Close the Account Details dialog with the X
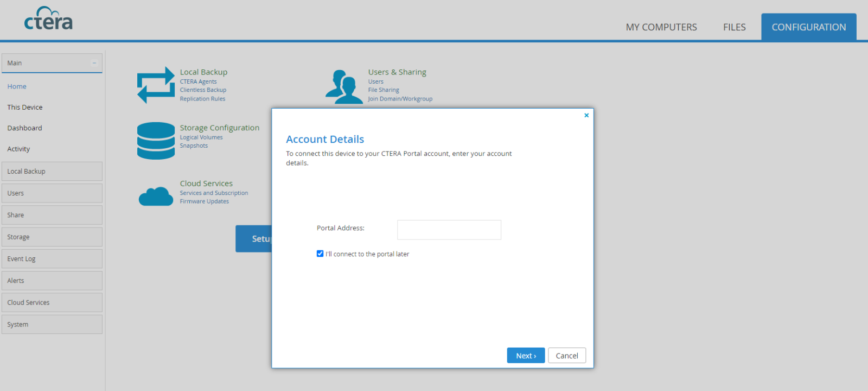 [586, 115]
